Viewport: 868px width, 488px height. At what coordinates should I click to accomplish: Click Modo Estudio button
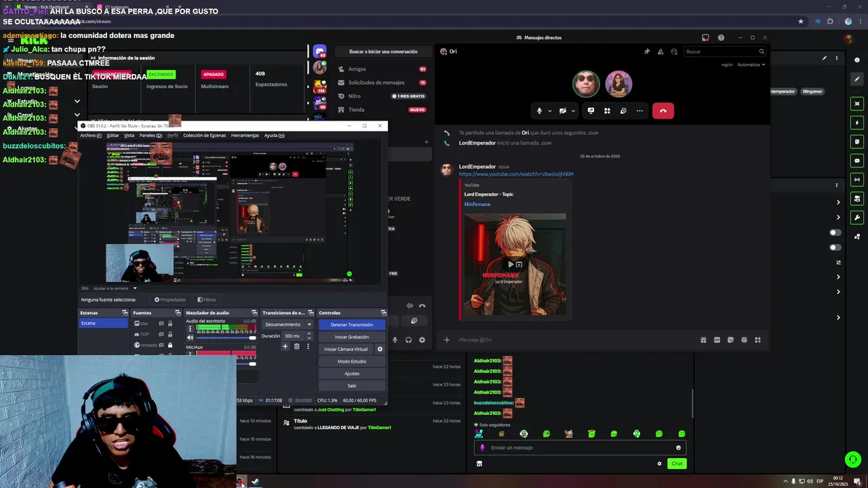click(352, 361)
